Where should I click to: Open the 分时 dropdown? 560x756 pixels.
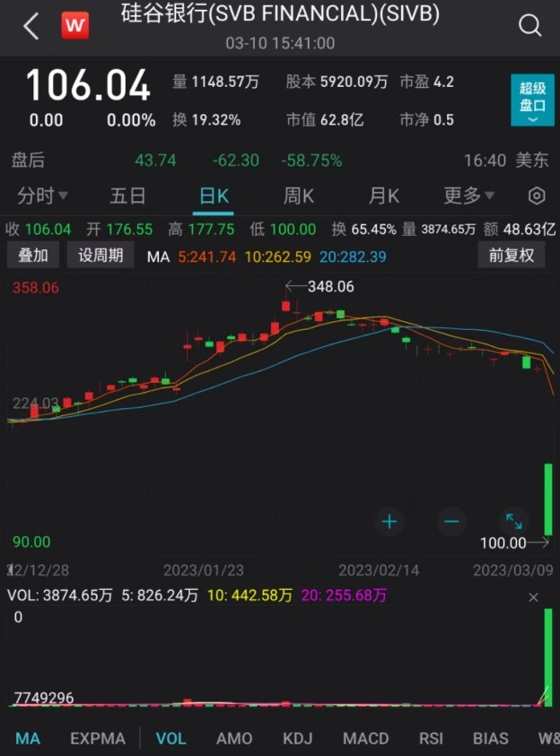[x=42, y=196]
